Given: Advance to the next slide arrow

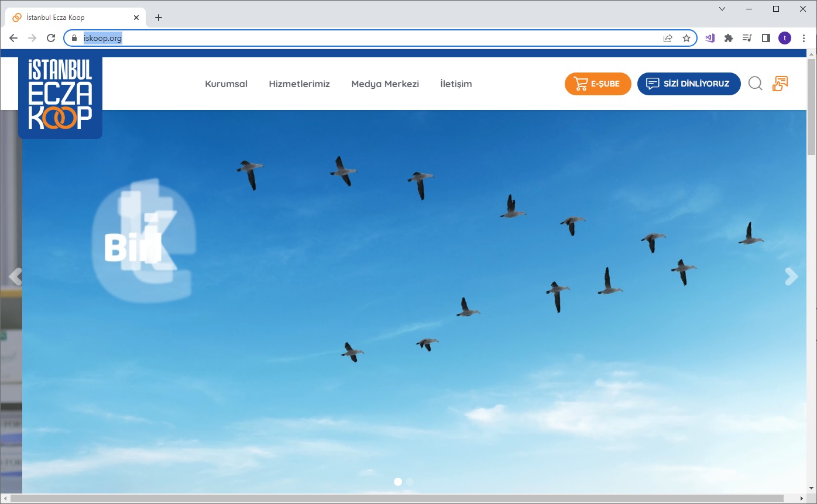Looking at the screenshot, I should 791,277.
